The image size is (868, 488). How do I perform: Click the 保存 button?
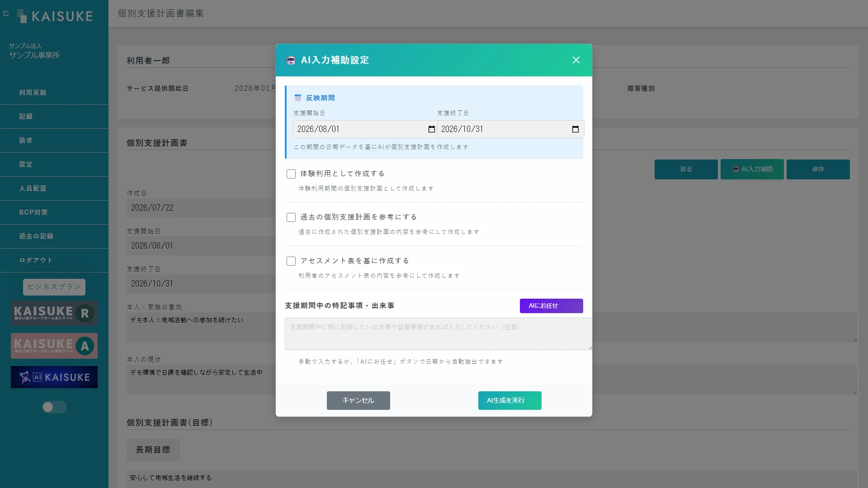click(818, 169)
